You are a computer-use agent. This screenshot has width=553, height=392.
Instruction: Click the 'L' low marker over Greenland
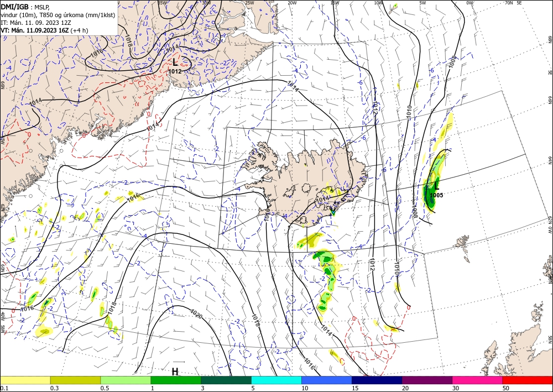[175, 62]
